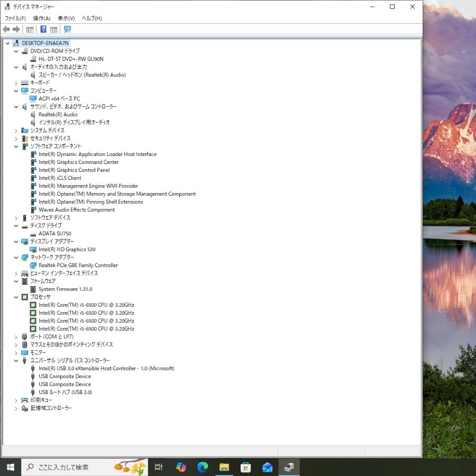Select the ADATA SU750 disk drive

(x=55, y=233)
